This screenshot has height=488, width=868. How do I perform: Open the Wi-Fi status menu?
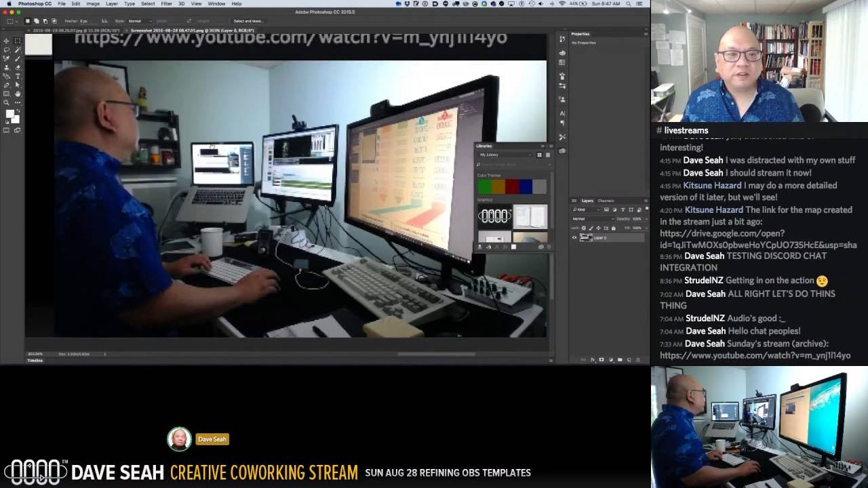click(x=562, y=3)
